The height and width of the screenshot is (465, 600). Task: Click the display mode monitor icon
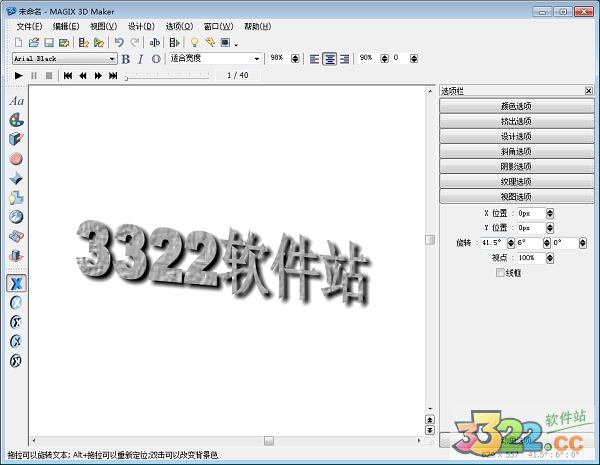click(x=225, y=42)
